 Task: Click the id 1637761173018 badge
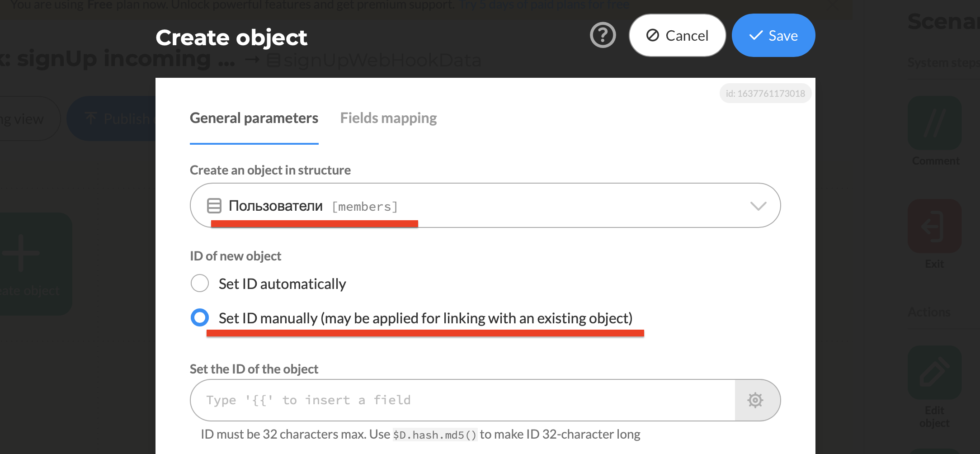(765, 94)
